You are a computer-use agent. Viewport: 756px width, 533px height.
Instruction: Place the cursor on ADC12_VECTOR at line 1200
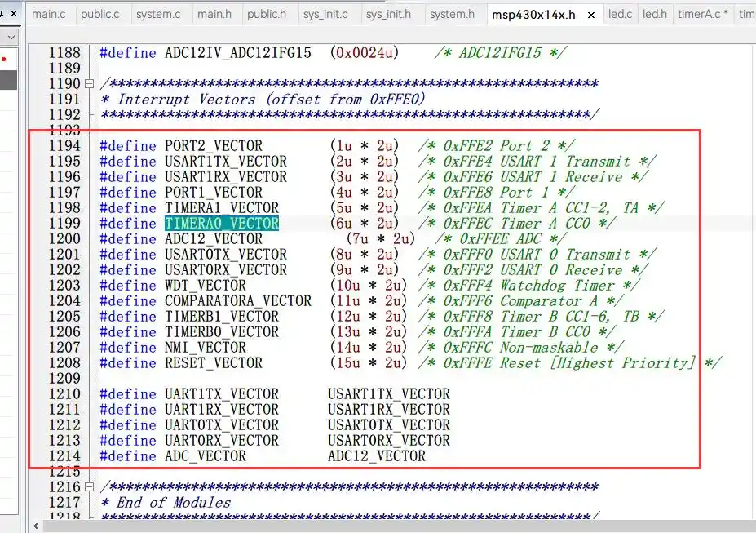[x=214, y=239]
